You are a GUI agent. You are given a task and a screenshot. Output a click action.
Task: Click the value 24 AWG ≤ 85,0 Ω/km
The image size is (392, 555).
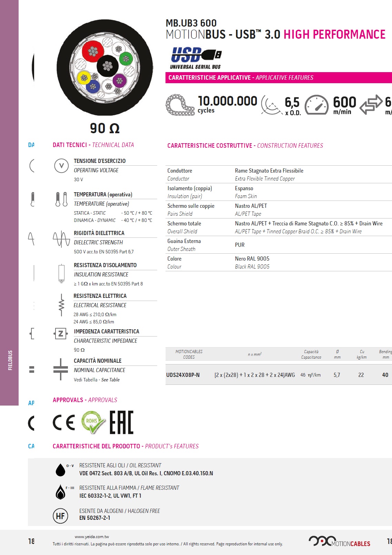click(x=94, y=322)
